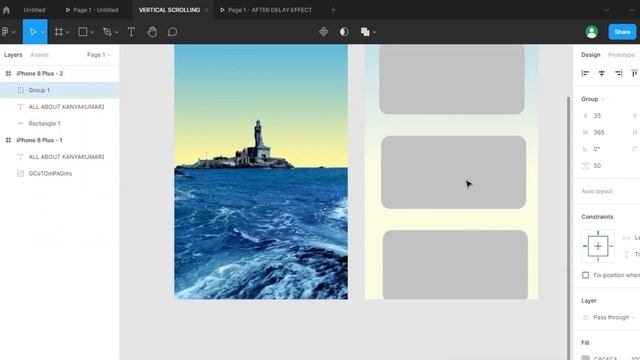Switch to the Untitled file tab

click(x=34, y=10)
